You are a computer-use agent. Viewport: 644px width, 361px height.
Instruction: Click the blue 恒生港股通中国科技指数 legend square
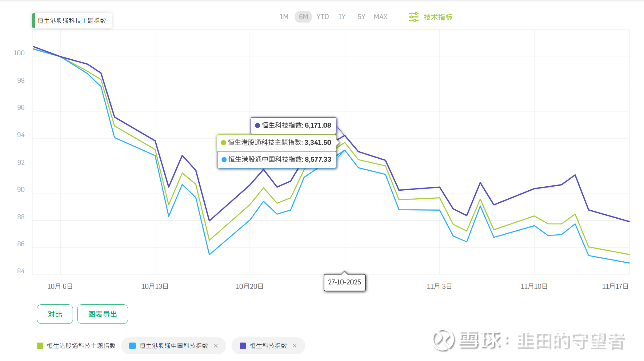(133, 346)
